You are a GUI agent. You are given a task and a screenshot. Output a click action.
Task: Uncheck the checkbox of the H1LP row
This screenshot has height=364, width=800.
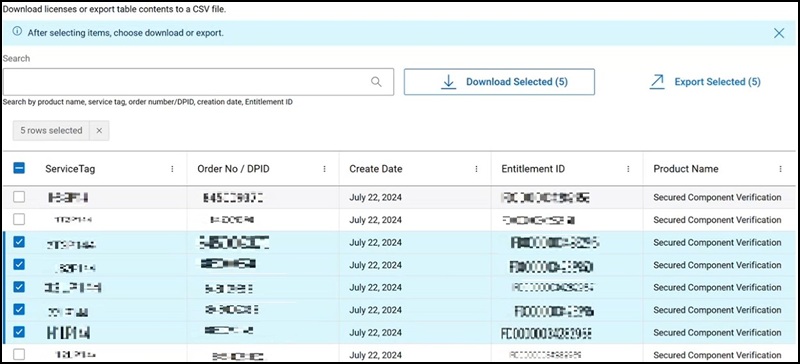[x=19, y=332]
